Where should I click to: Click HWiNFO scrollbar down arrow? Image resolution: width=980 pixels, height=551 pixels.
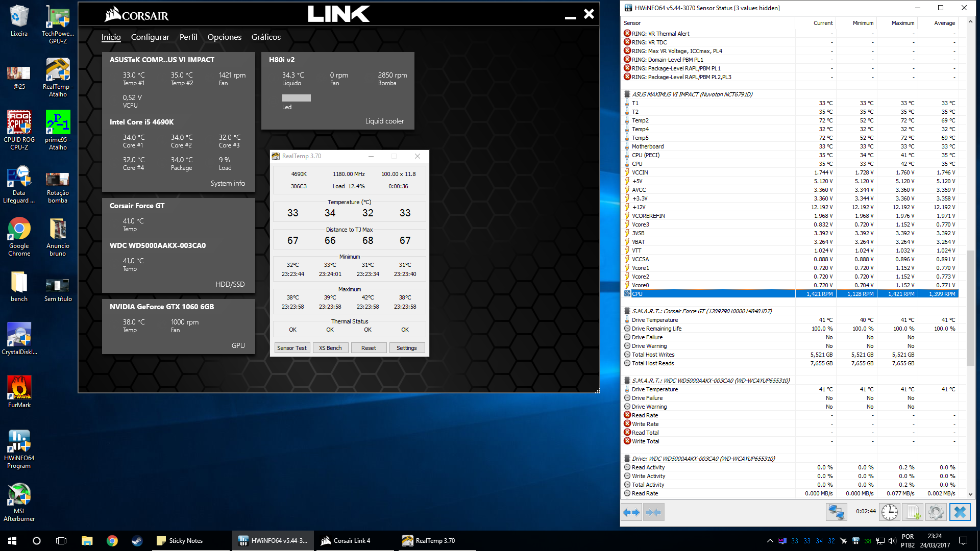tap(970, 494)
